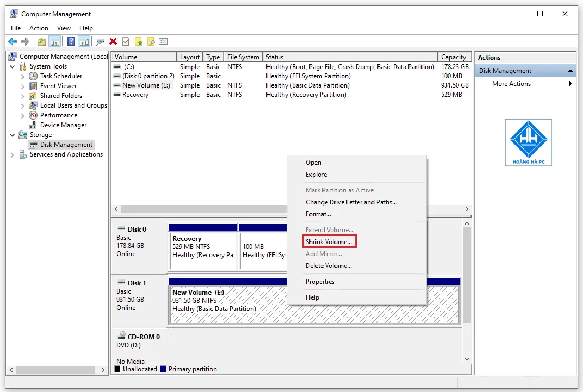Click the checklist settings toolbar icon
The image size is (583, 392).
tap(163, 42)
